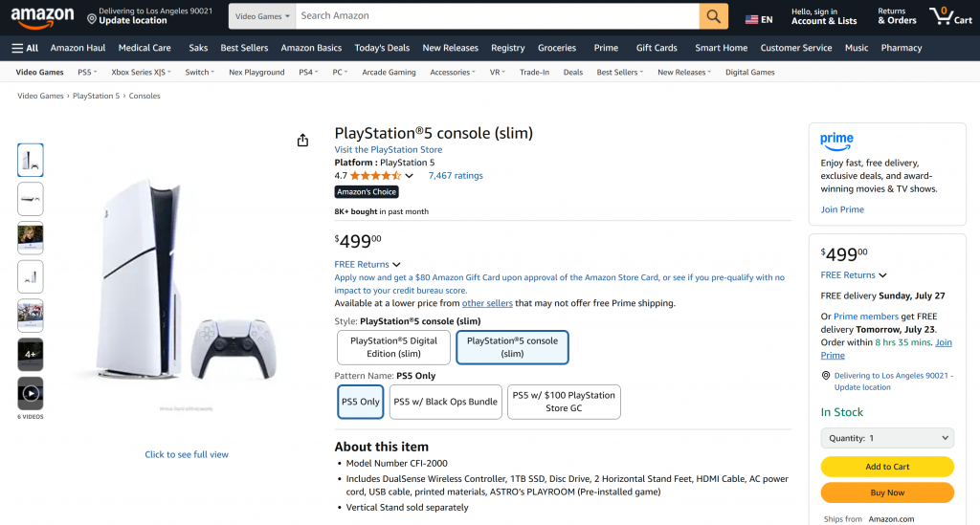
Task: Click the orange search magnifier button
Action: coord(714,16)
